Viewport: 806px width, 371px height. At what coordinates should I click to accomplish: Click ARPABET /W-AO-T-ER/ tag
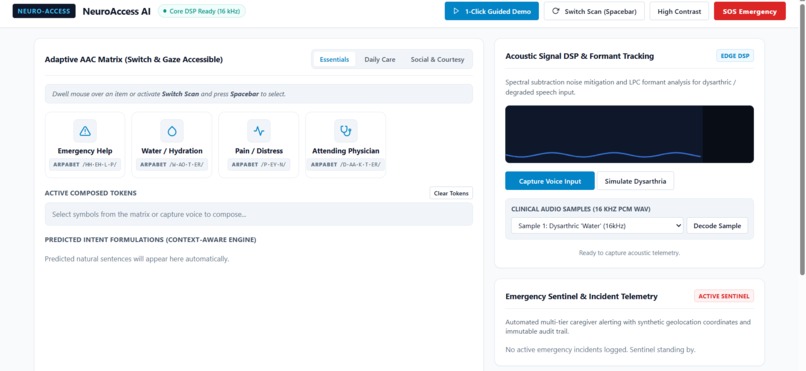coord(172,164)
